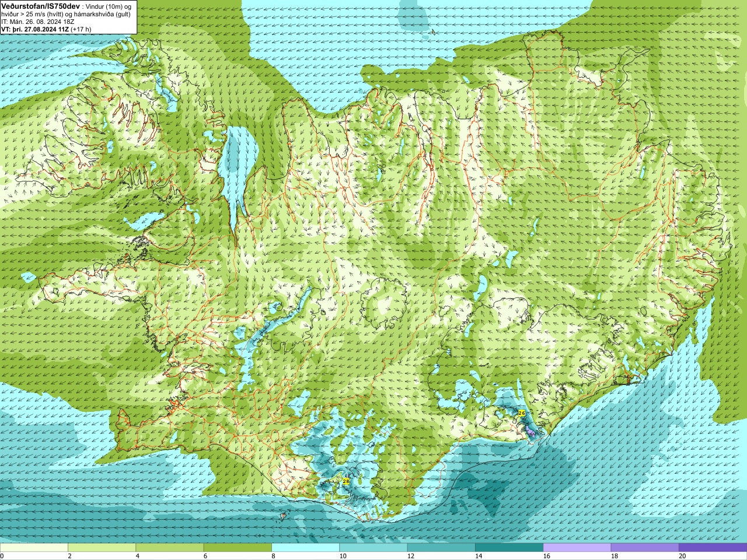Click the legend value 4
Screen dimensions: 747x560
point(137,556)
